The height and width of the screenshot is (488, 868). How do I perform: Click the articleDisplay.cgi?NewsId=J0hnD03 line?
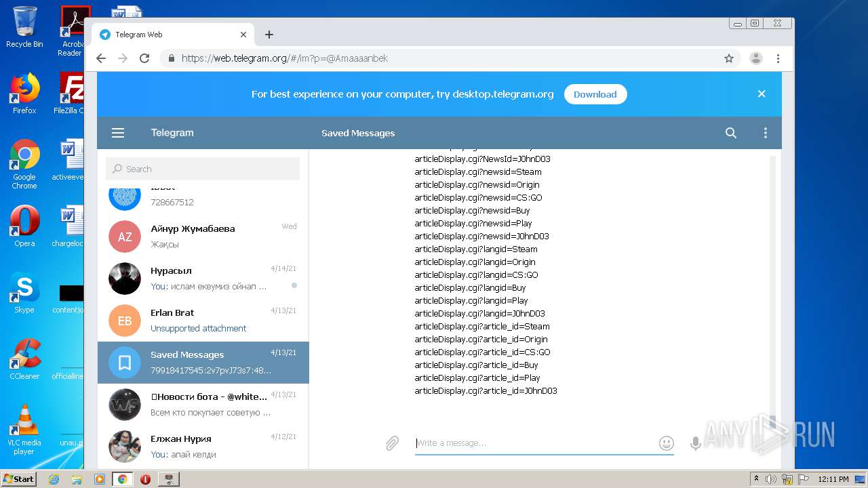coord(483,159)
